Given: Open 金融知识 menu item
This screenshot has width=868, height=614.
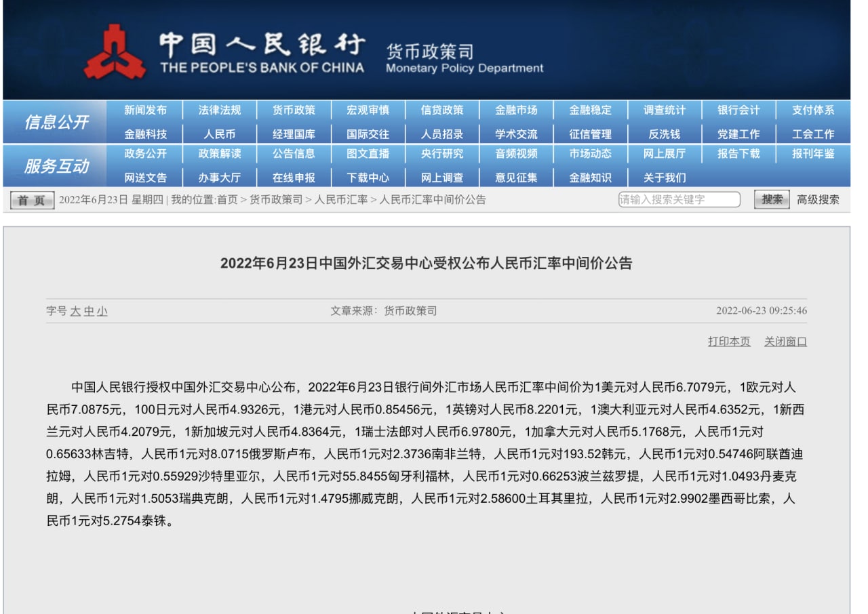Looking at the screenshot, I should click(x=590, y=178).
